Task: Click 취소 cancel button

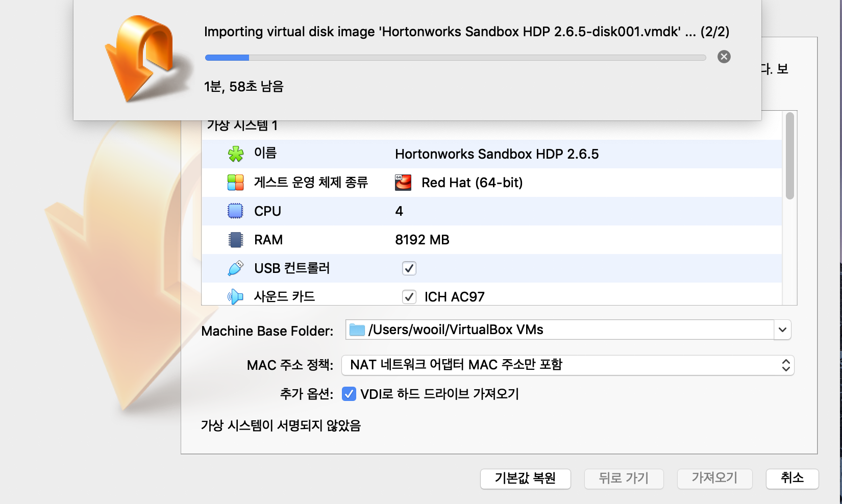Action: (792, 478)
